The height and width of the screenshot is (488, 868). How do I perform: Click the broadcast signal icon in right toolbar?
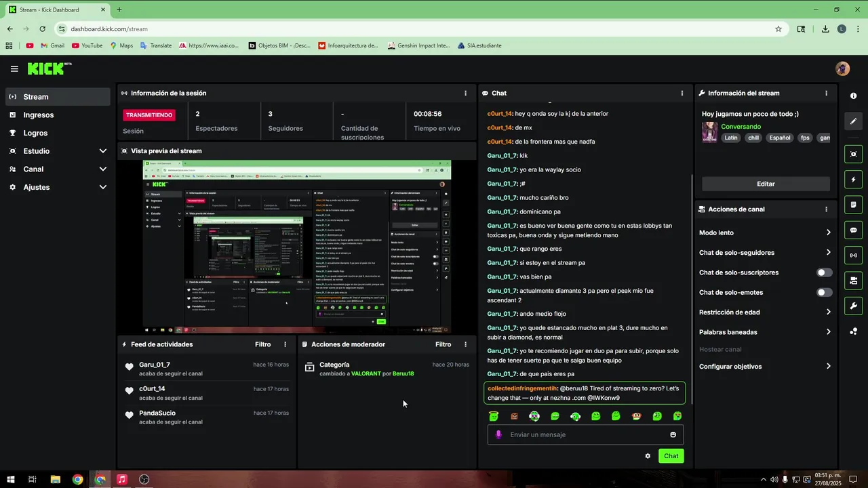click(x=853, y=256)
